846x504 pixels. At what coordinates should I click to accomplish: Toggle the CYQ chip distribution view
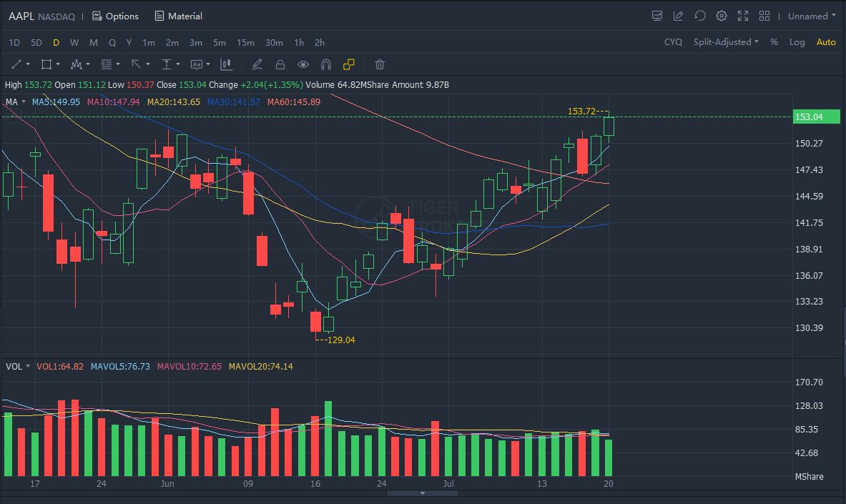click(674, 42)
